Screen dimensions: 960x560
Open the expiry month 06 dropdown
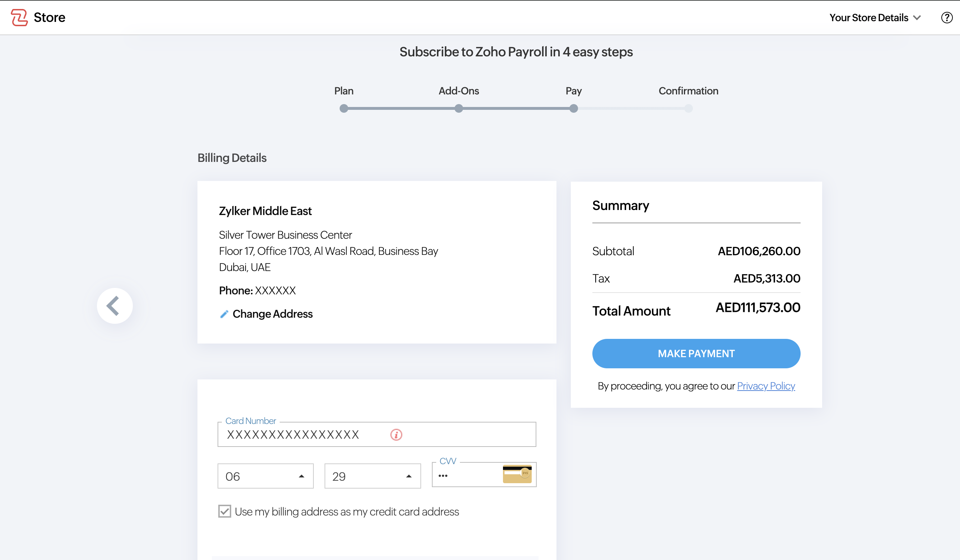(266, 476)
